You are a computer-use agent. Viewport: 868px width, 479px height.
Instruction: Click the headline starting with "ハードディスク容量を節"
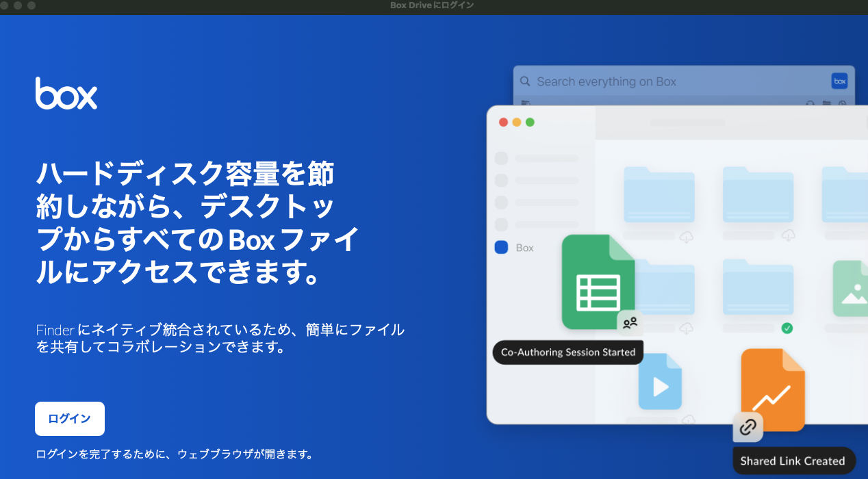[198, 224]
